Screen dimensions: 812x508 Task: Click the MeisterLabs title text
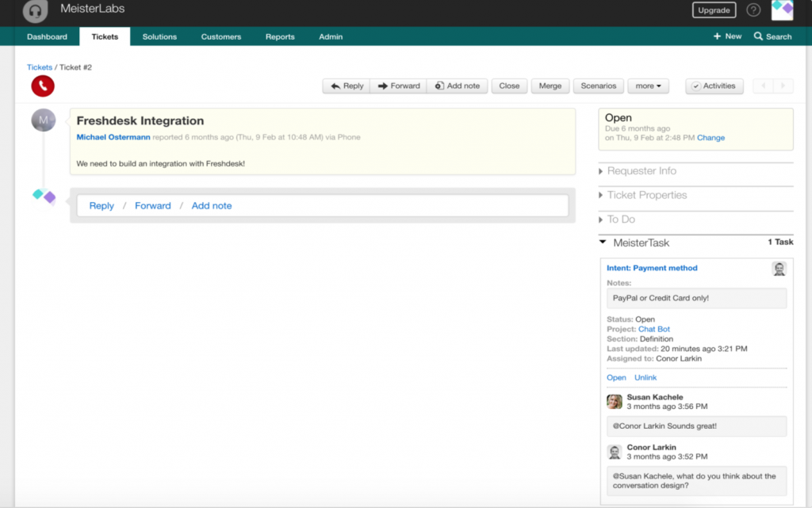coord(93,9)
